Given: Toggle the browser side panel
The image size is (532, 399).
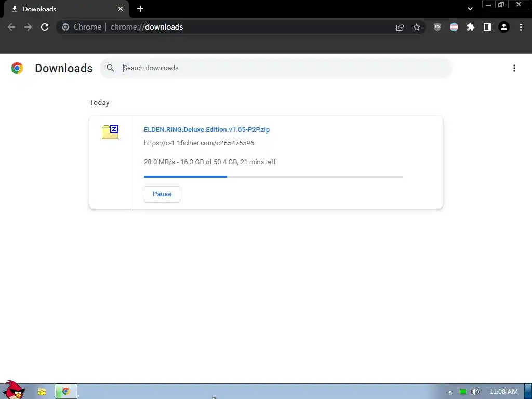Looking at the screenshot, I should point(487,27).
